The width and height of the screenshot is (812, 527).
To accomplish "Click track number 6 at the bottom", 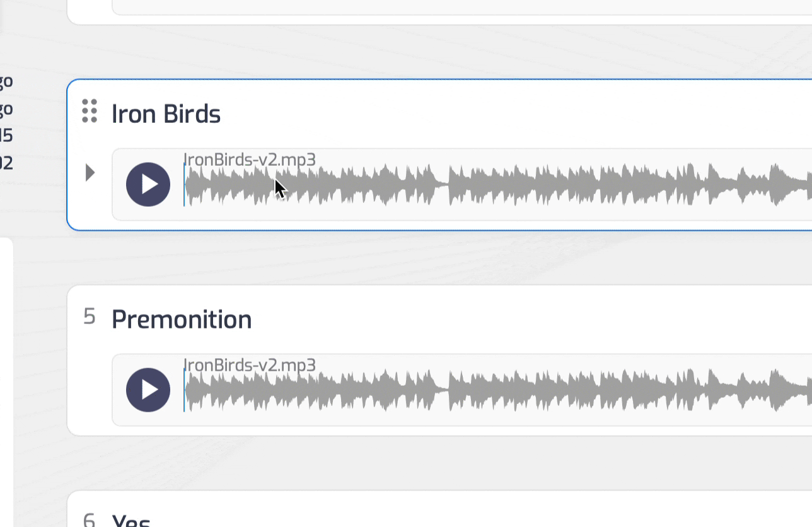I will coord(90,519).
